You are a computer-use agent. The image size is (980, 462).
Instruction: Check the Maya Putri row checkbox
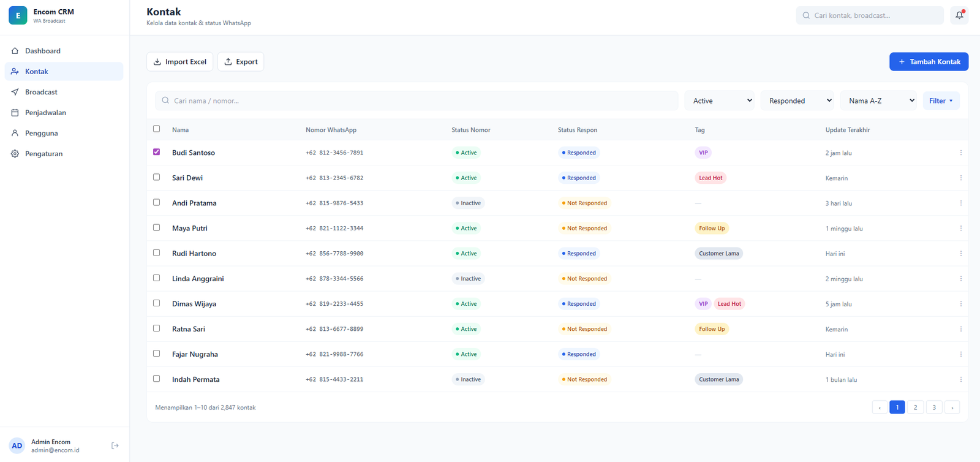156,227
